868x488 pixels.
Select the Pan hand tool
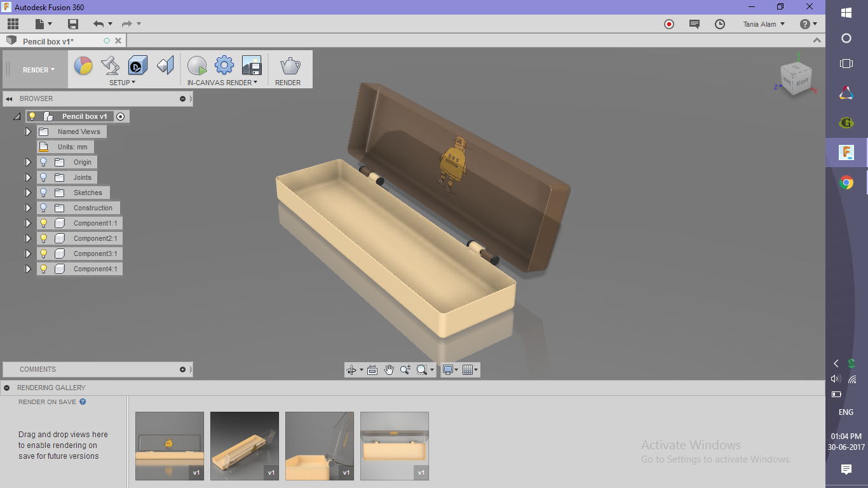click(x=389, y=370)
